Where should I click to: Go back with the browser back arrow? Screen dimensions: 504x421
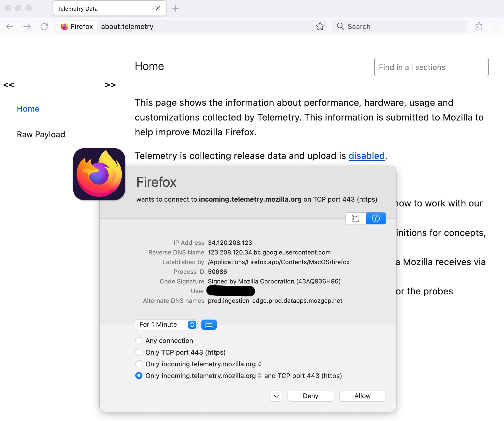tap(10, 26)
